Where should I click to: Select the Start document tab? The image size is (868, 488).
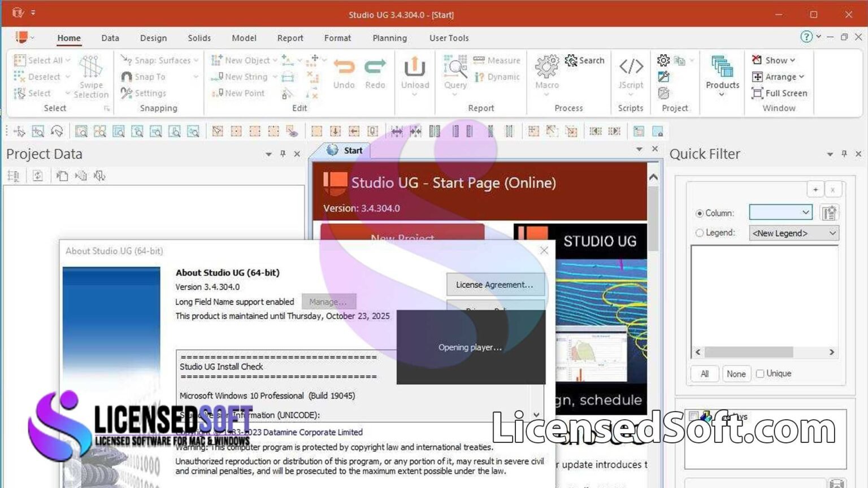pyautogui.click(x=345, y=150)
